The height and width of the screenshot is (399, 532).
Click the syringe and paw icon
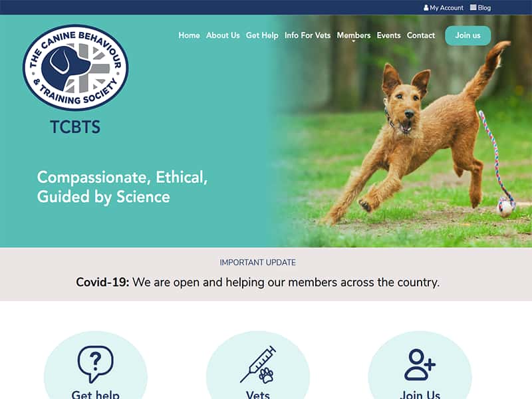coord(258,364)
